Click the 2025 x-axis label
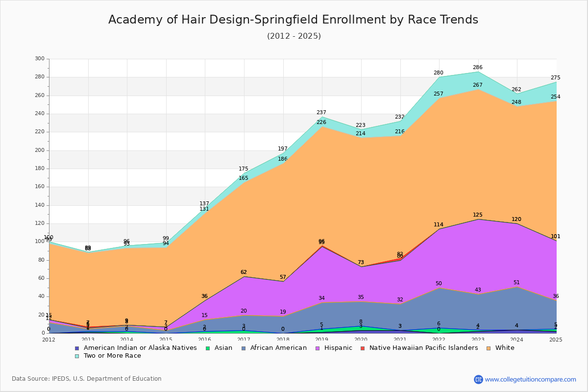 pos(557,339)
